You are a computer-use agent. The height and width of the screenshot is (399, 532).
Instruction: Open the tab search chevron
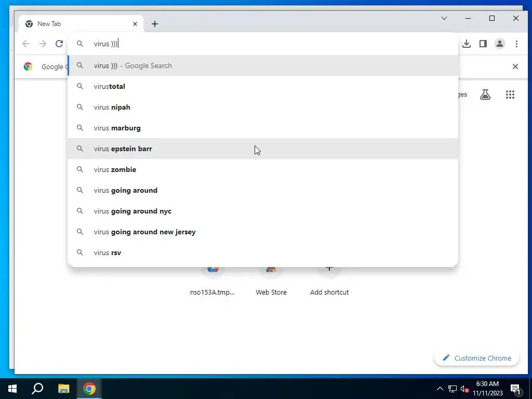pos(444,18)
